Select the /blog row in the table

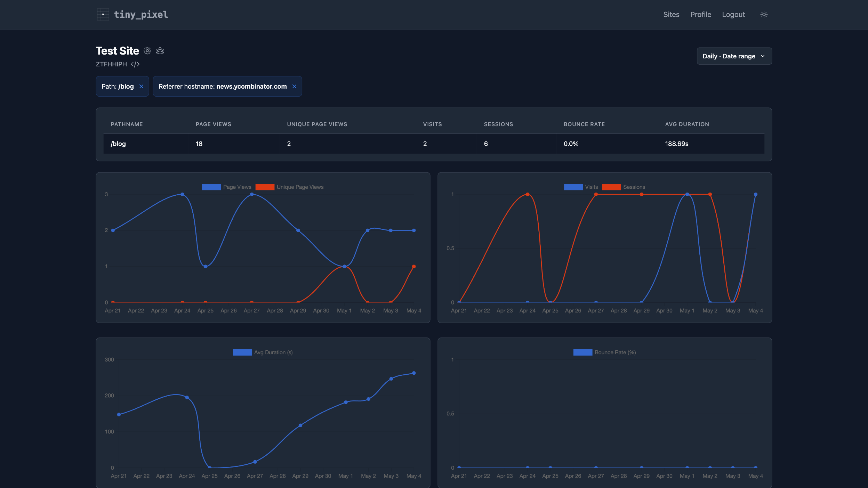434,144
